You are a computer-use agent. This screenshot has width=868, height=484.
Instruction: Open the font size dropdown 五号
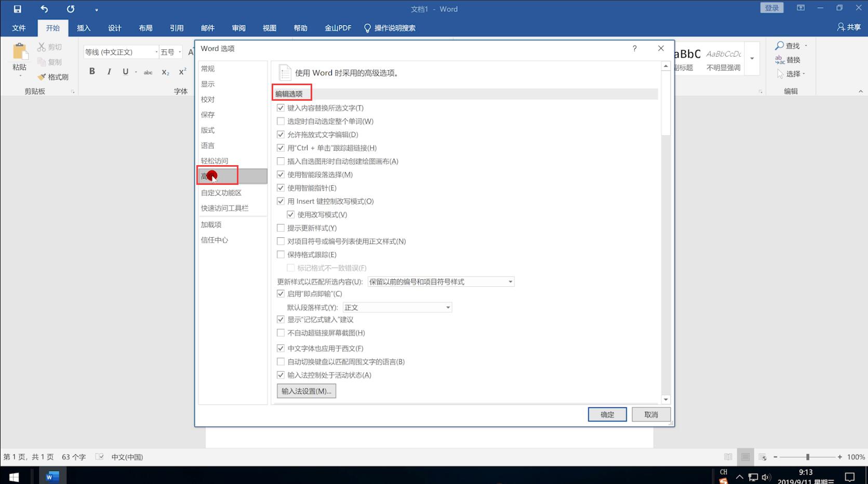(x=180, y=52)
